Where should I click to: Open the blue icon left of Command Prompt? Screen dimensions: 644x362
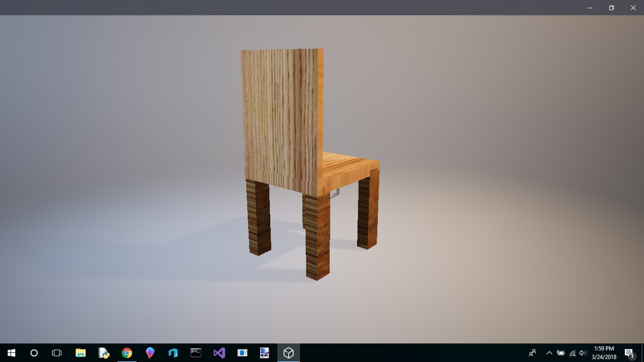[173, 353]
